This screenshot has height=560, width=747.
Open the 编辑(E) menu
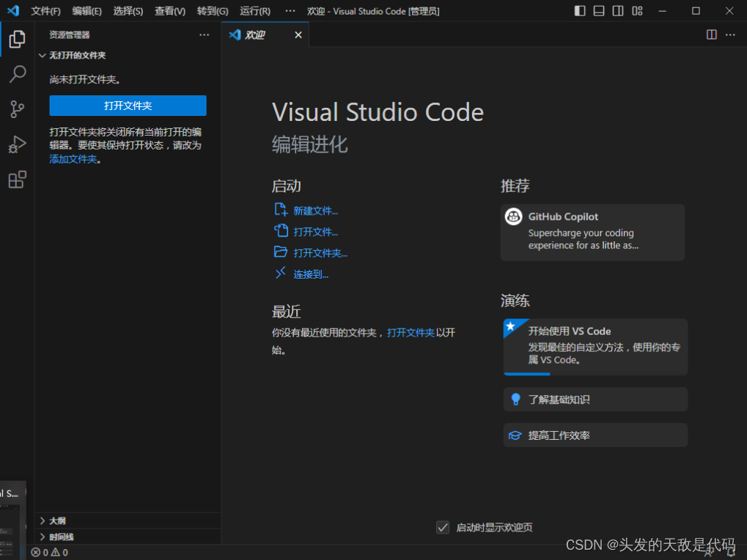87,11
